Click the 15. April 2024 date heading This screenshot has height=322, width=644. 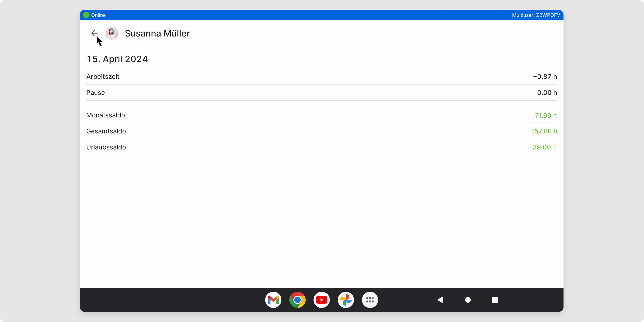pos(117,59)
